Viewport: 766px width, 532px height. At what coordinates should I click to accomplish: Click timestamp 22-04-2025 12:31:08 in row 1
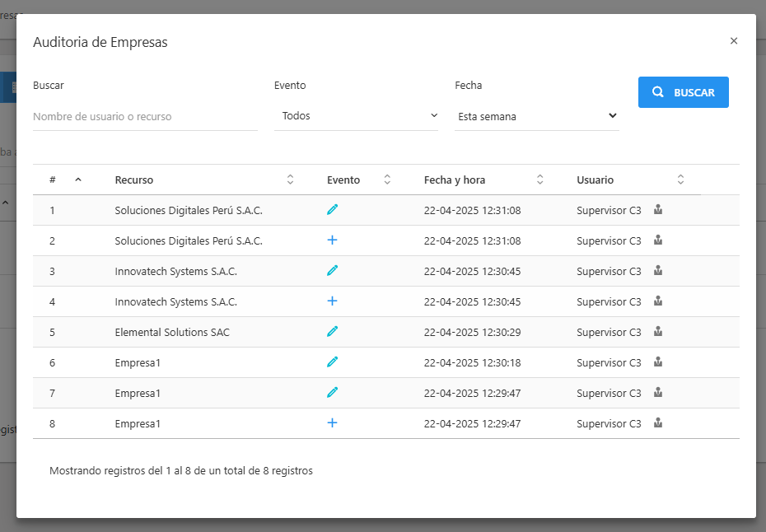click(473, 211)
